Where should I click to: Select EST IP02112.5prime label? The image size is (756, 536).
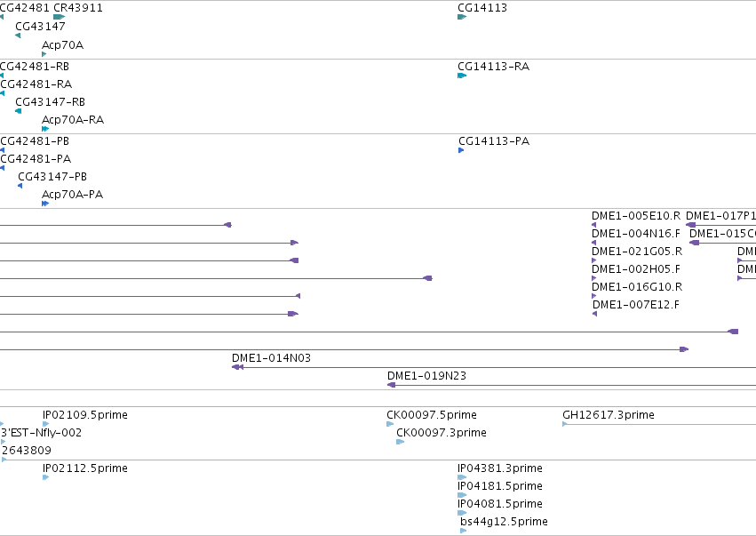[x=85, y=468]
